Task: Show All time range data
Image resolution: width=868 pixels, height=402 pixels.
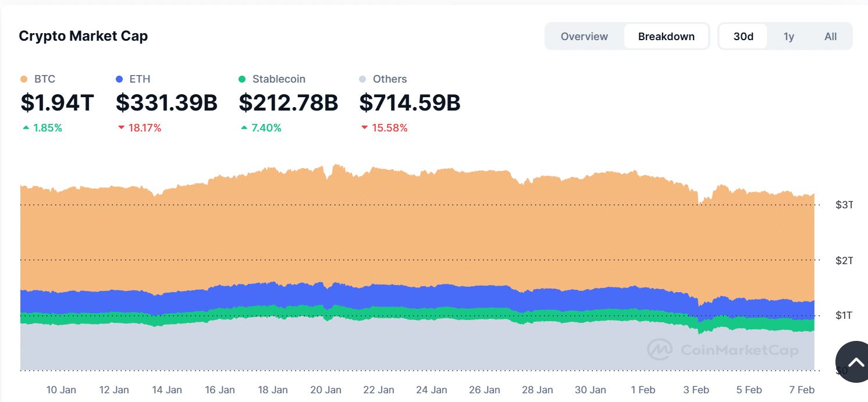Action: pos(830,37)
